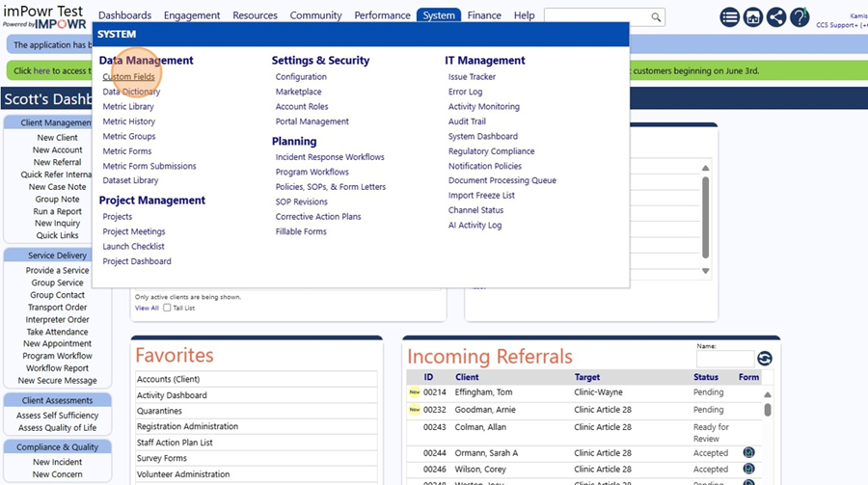Select client Ormann, Sarah A in referrals
Viewport: 868px width, 485px height.
coord(486,453)
